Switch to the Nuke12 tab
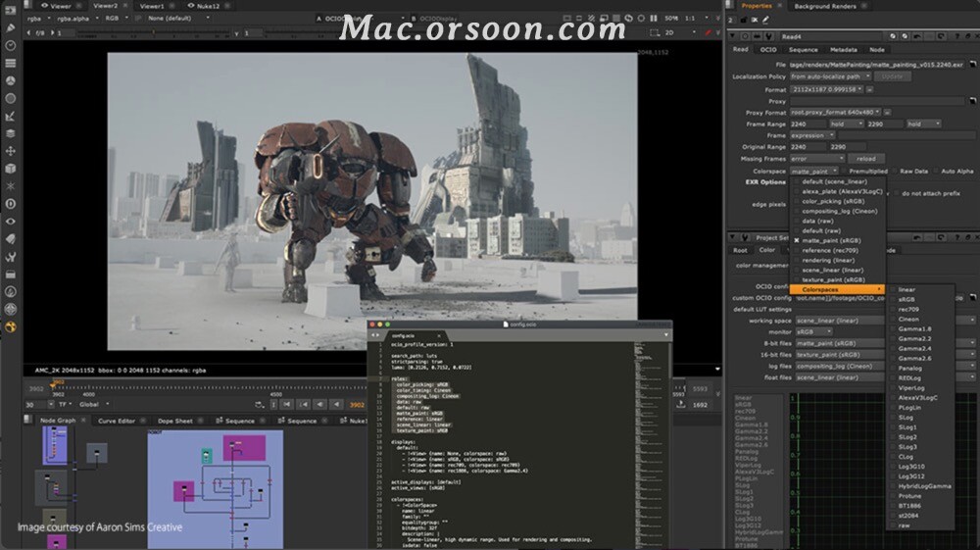 coord(208,6)
